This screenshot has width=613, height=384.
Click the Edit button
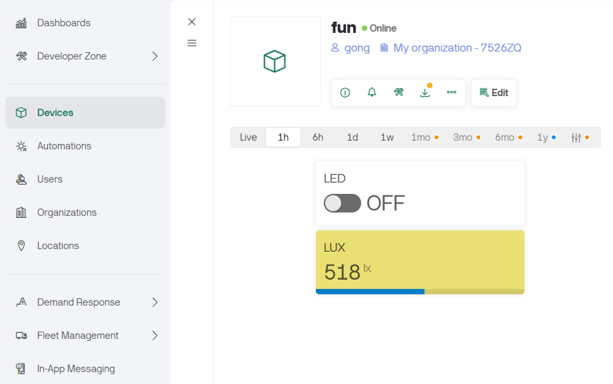494,93
